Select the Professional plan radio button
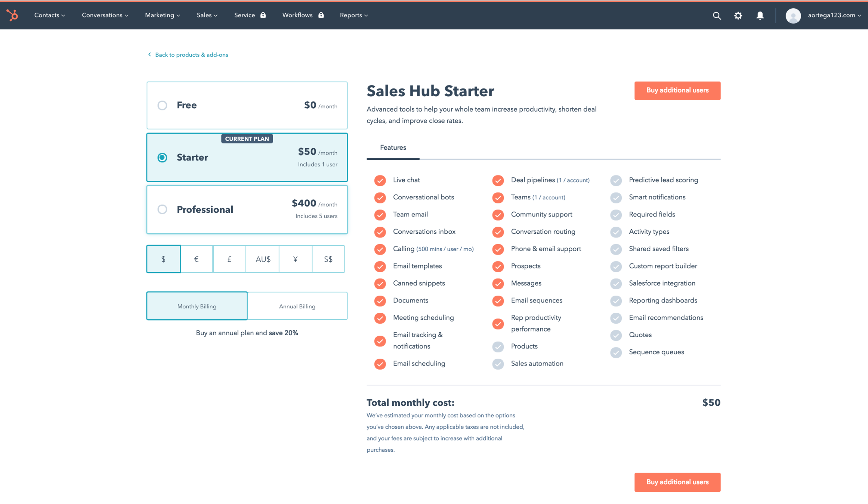Image resolution: width=868 pixels, height=504 pixels. [162, 209]
